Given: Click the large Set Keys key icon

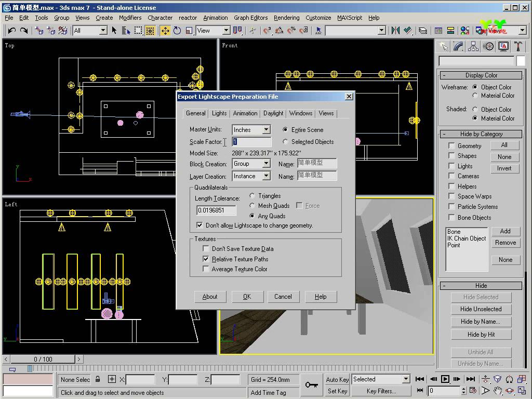Looking at the screenshot, I should [x=312, y=385].
